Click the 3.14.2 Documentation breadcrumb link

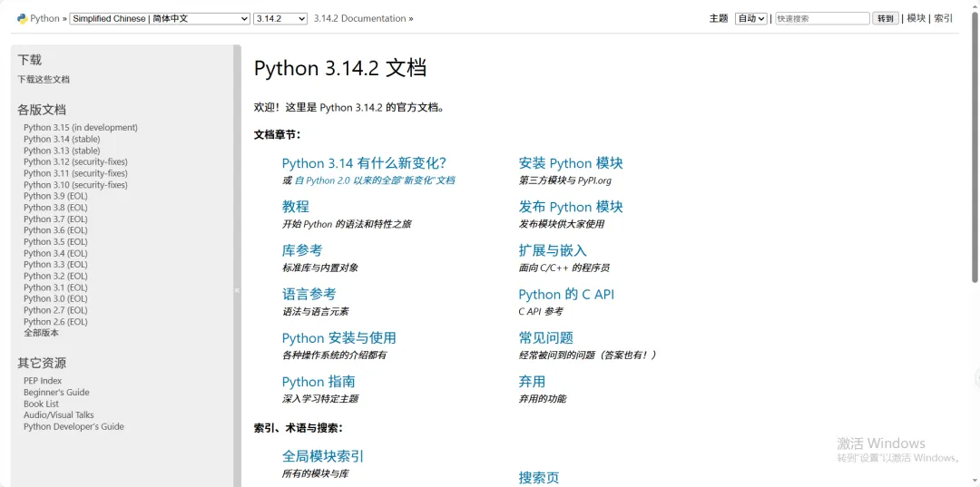click(360, 18)
